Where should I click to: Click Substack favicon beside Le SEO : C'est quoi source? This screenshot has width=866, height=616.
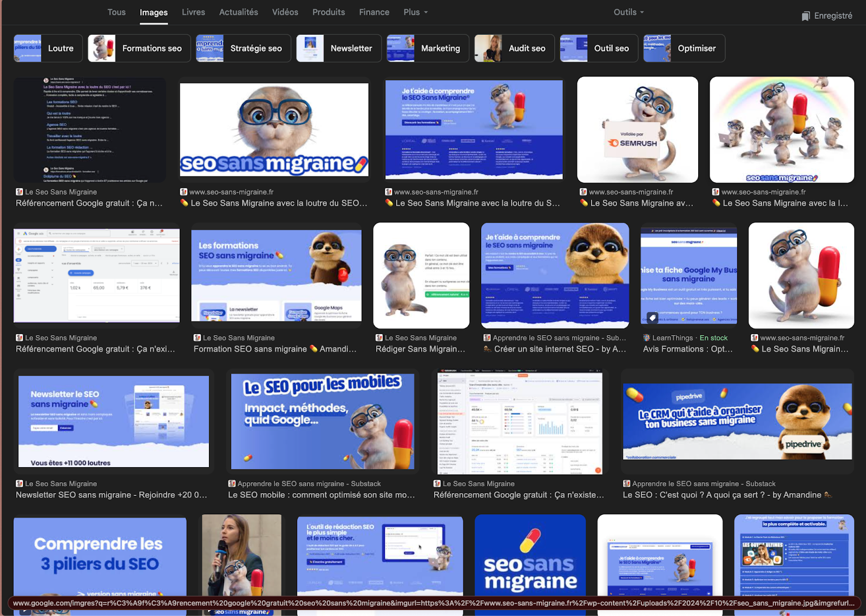tap(627, 483)
